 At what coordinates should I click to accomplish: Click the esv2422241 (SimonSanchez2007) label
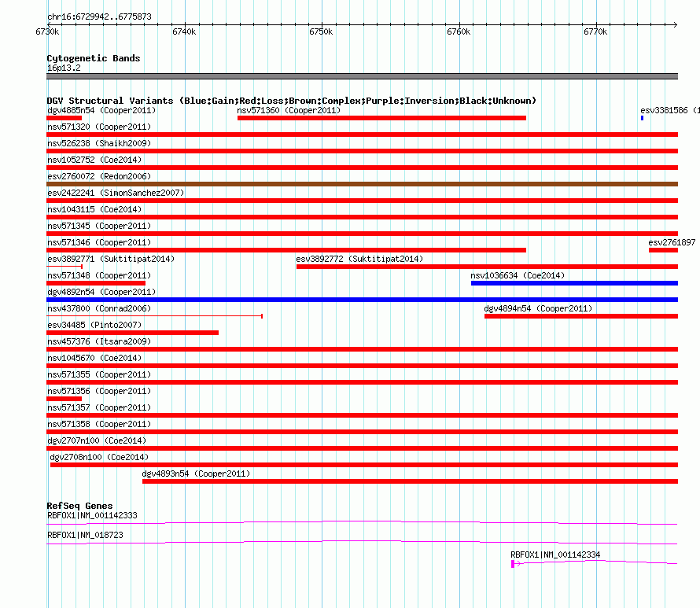[116, 193]
